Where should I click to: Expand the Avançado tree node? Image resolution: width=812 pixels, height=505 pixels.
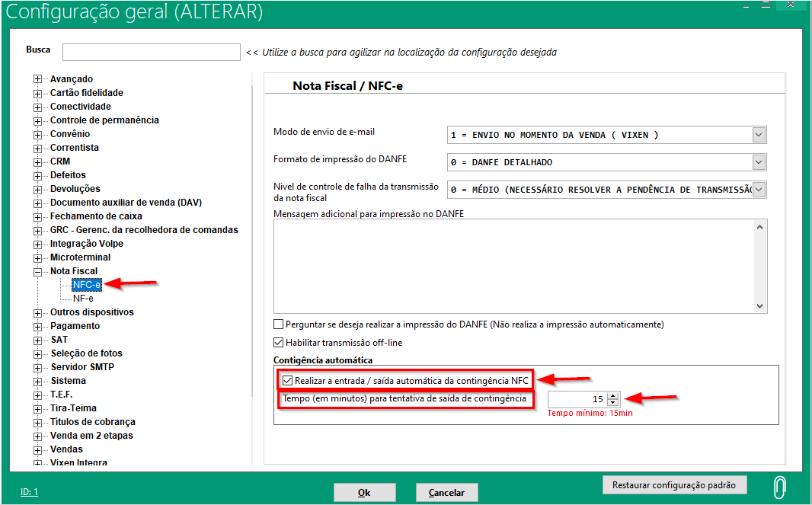(37, 79)
